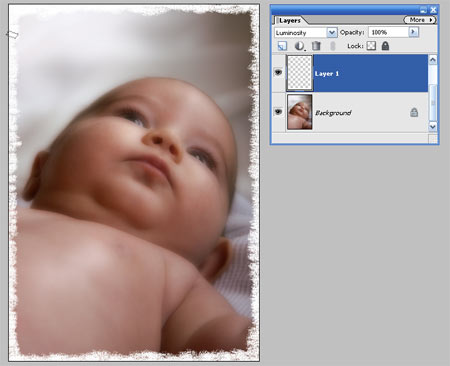Create a new layer with the icon
450x366 pixels.
282,46
